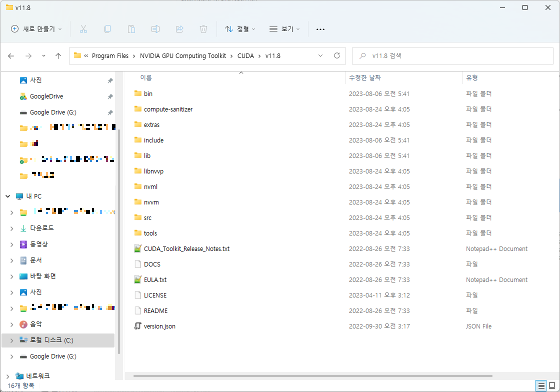Select the src folder
Viewport: 560px width, 392px height.
click(x=147, y=218)
